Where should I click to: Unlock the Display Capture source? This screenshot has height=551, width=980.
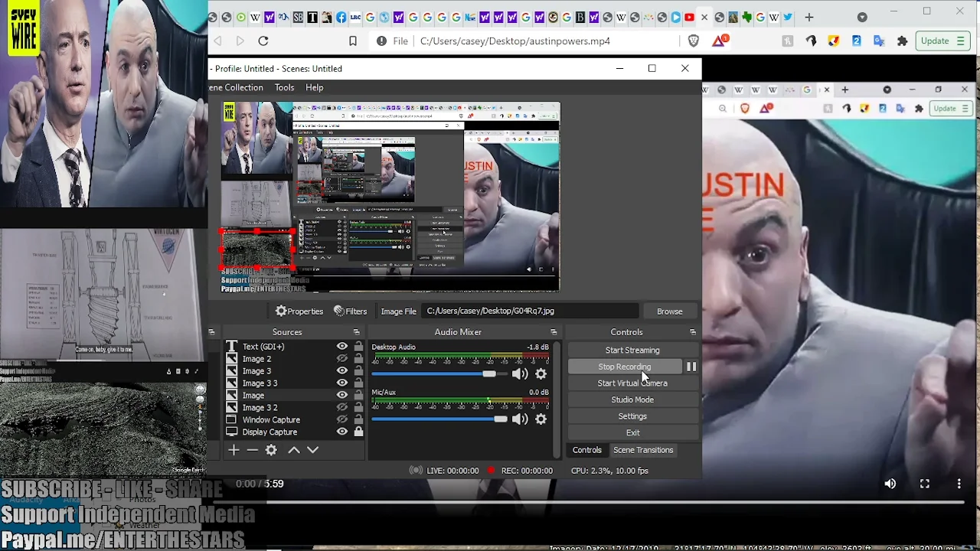pos(358,432)
